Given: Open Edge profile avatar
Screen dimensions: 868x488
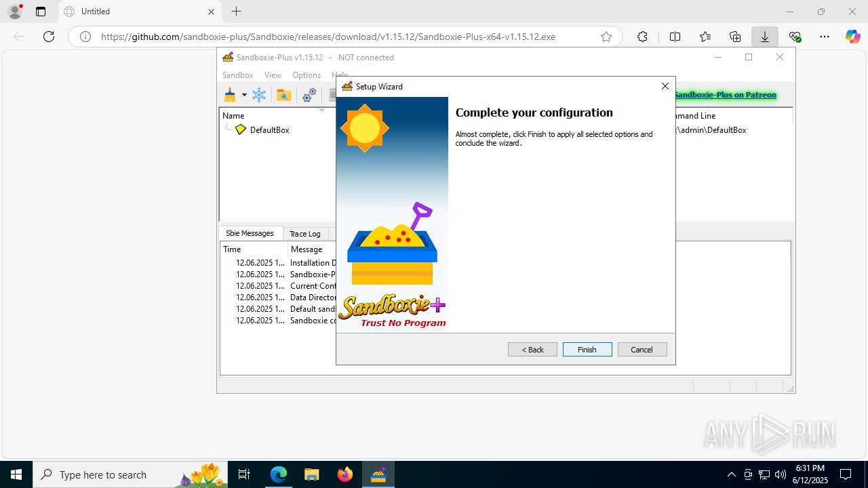Looking at the screenshot, I should [15, 12].
